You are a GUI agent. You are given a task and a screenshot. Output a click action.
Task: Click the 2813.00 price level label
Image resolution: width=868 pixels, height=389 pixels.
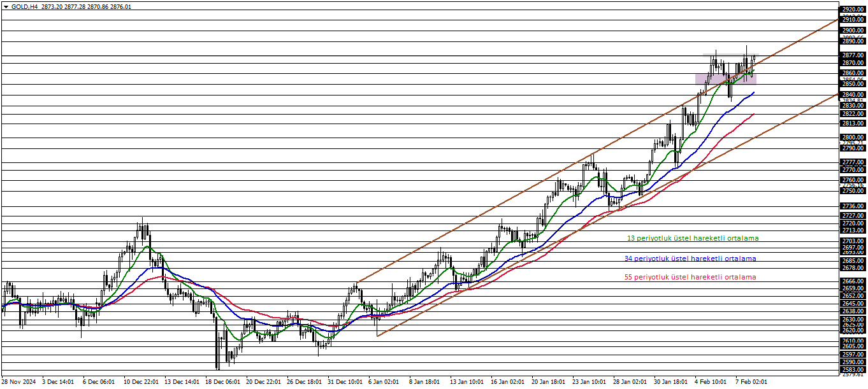coord(853,124)
